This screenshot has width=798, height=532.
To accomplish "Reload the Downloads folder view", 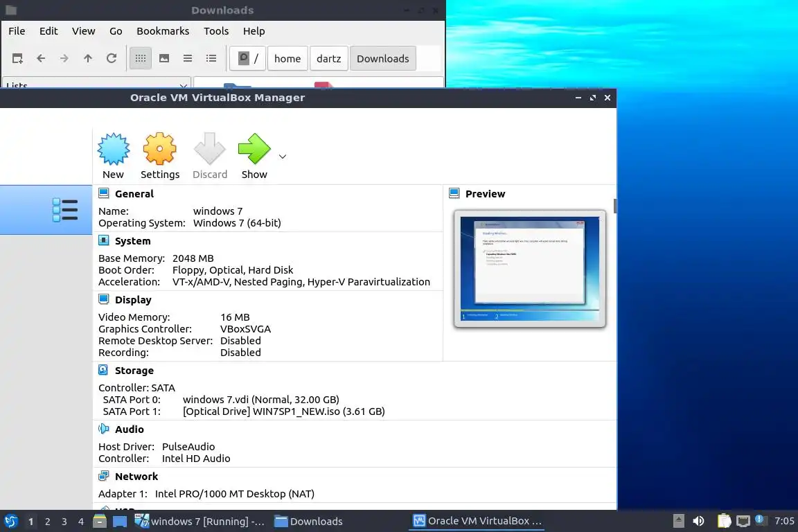I will point(112,59).
